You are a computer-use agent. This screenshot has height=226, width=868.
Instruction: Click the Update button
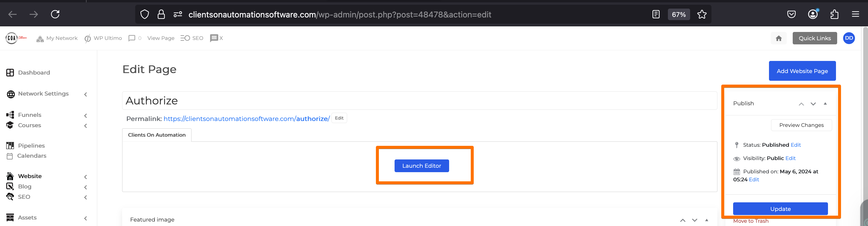coord(780,209)
